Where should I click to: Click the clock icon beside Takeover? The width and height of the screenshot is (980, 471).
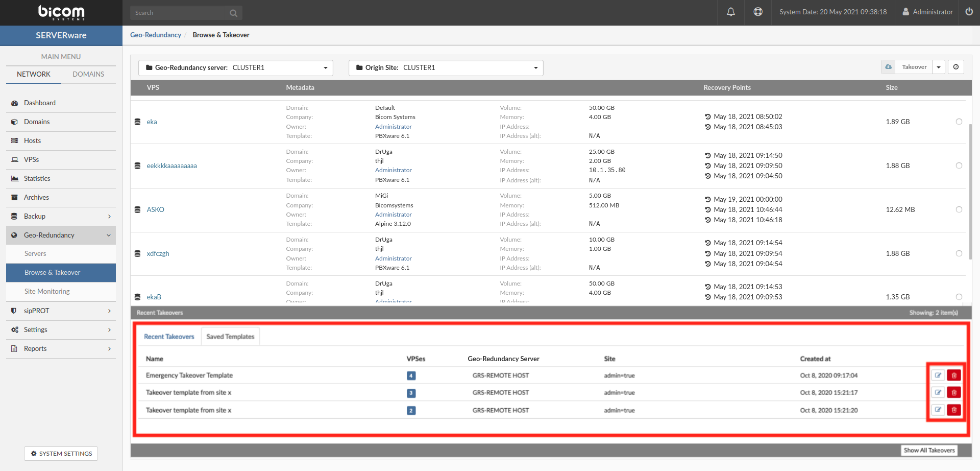pos(956,67)
